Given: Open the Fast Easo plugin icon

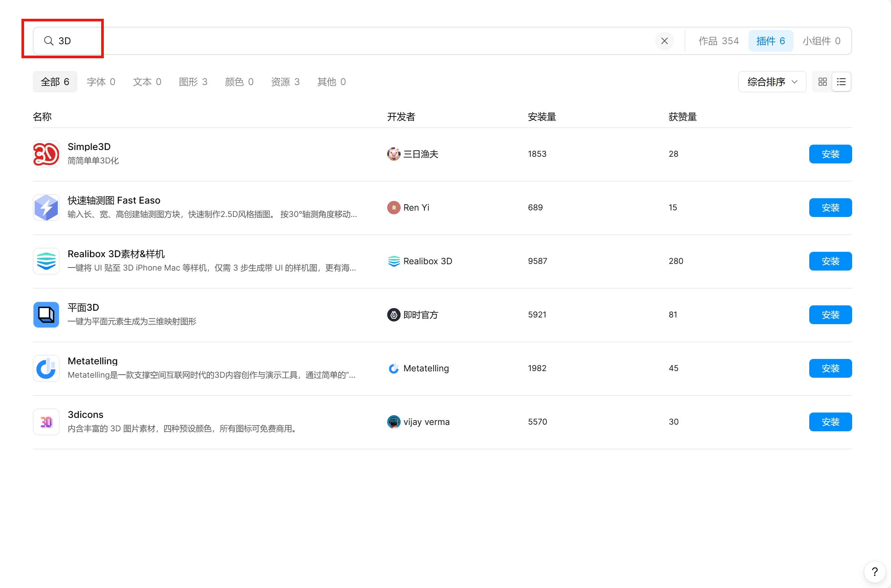Looking at the screenshot, I should (x=46, y=207).
